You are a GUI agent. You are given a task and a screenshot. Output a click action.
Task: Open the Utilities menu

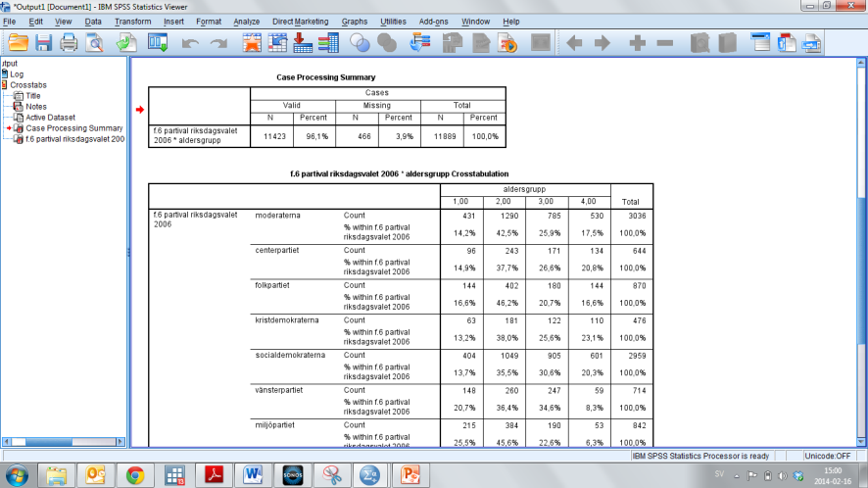(x=393, y=22)
